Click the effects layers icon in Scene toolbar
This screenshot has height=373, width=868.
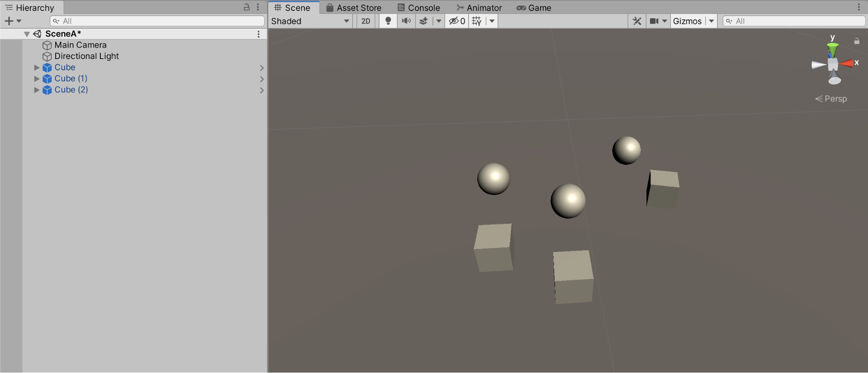pos(423,21)
